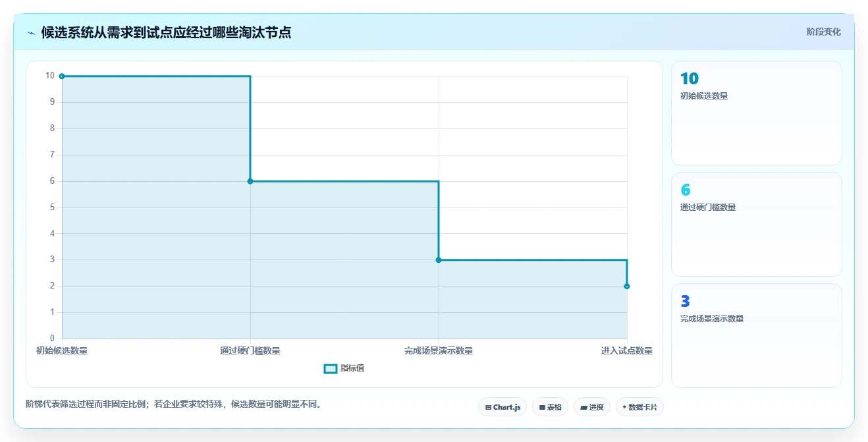868x442 pixels.
Task: Open the 初始候选数量 card showing 10
Action: pyautogui.click(x=756, y=113)
